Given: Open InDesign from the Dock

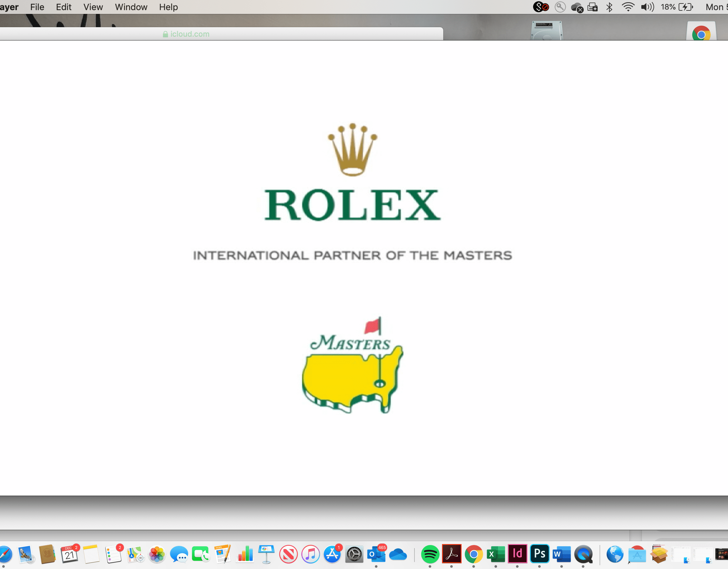Looking at the screenshot, I should 517,554.
